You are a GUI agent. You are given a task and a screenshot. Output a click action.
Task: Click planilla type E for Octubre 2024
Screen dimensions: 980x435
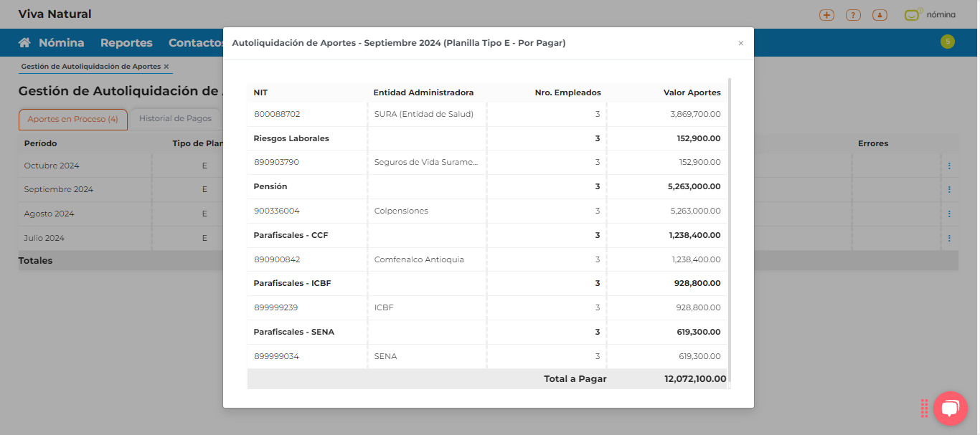point(204,166)
